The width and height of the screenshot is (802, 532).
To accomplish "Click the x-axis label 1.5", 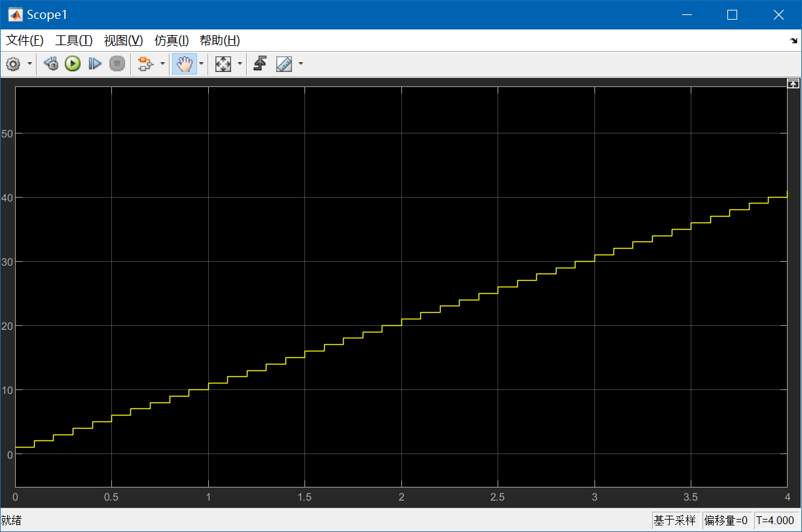I will [x=304, y=497].
